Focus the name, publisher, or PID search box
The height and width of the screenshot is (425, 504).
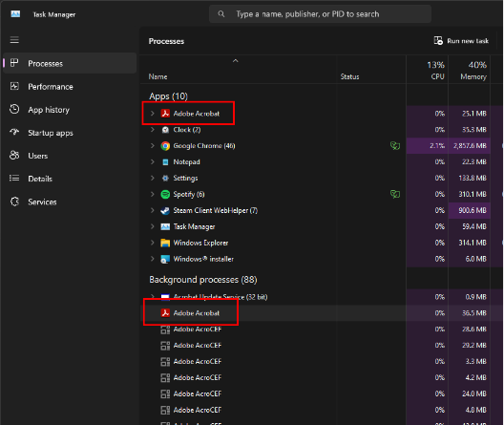320,14
